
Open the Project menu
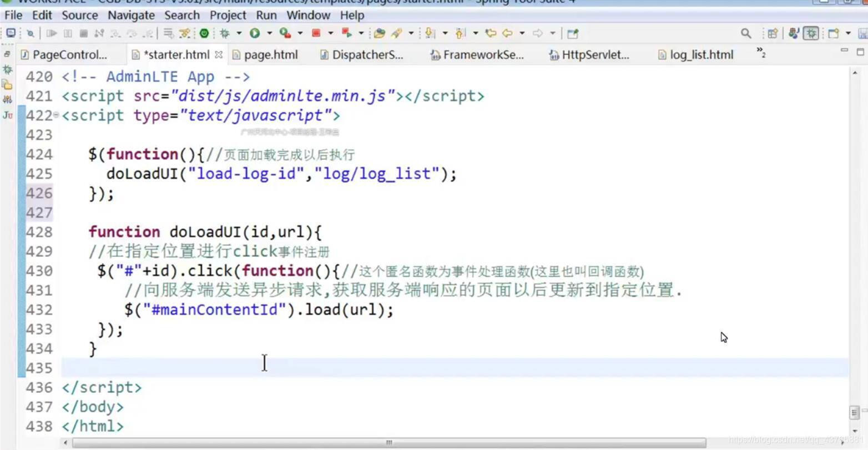pyautogui.click(x=228, y=15)
